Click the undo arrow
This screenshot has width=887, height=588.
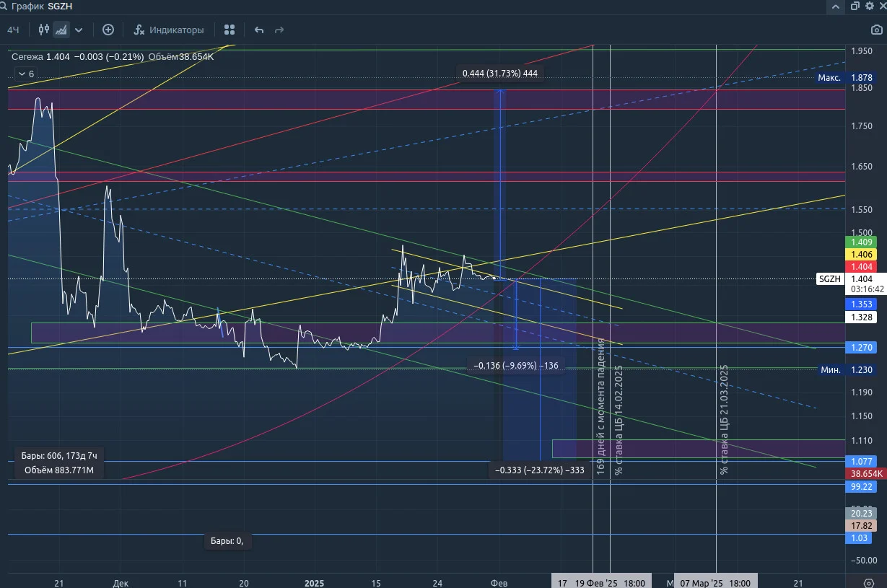coord(259,30)
